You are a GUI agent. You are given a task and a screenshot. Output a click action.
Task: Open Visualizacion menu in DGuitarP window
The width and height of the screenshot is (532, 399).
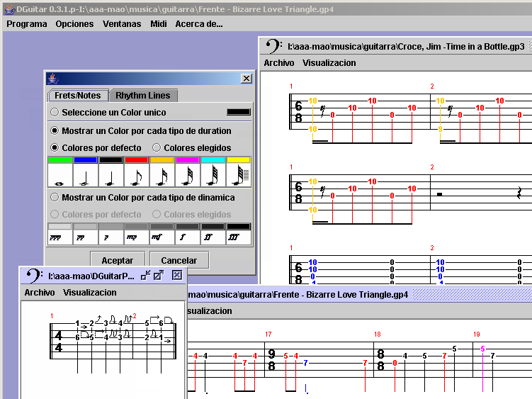point(89,293)
